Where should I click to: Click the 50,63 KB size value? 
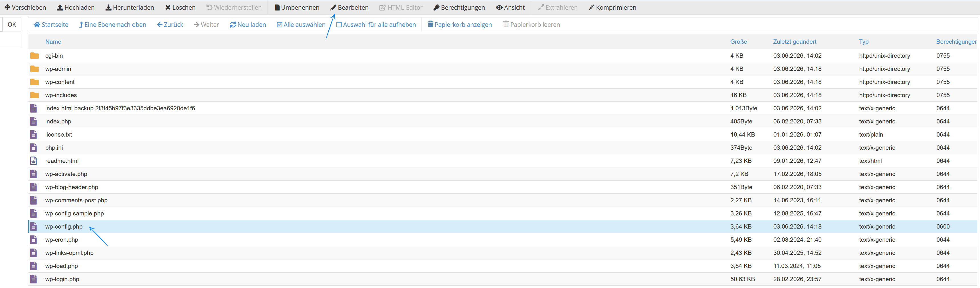[742, 279]
